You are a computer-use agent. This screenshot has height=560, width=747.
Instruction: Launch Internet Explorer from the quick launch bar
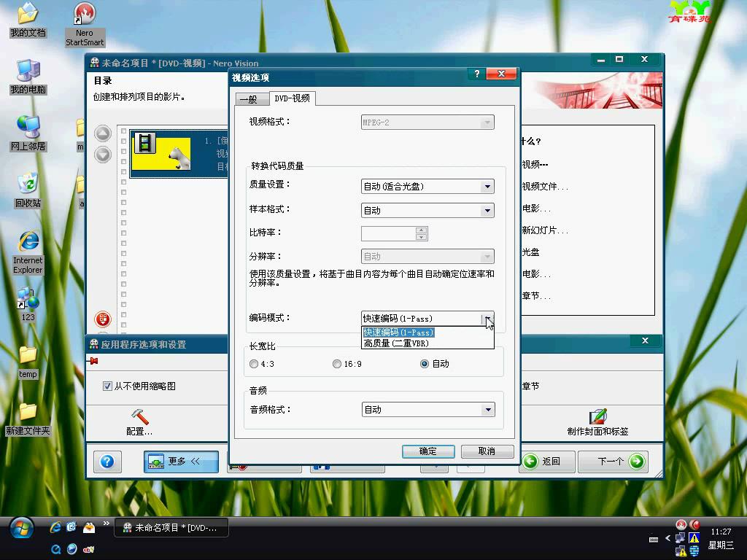(x=55, y=527)
